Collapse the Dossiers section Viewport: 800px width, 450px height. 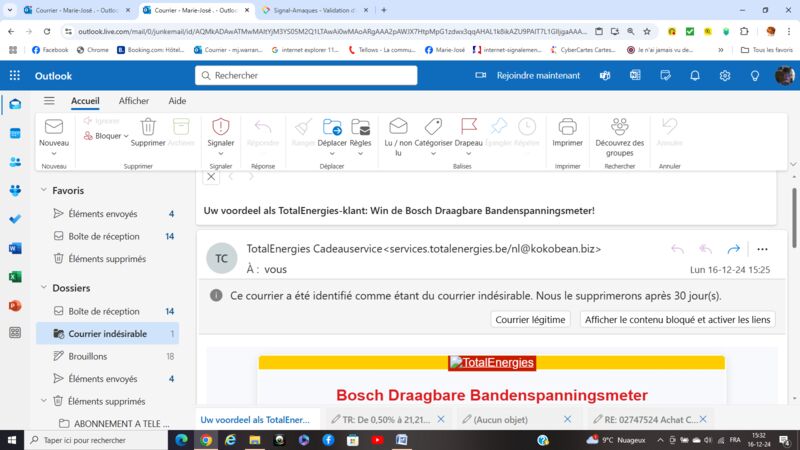(44, 287)
